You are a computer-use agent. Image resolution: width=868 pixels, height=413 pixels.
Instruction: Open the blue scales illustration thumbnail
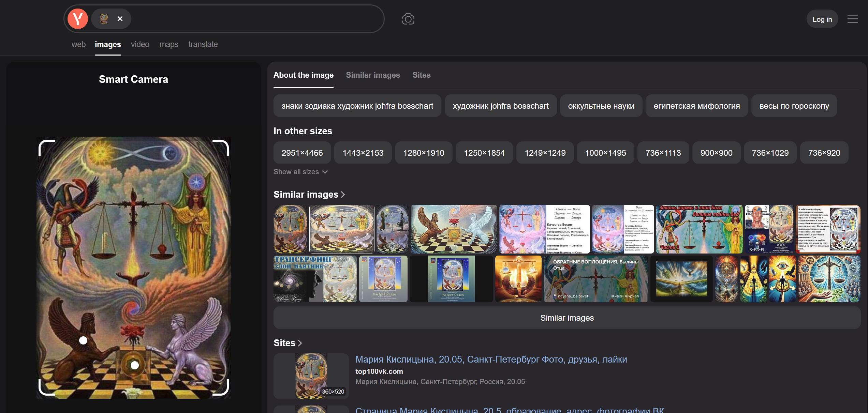coord(829,279)
